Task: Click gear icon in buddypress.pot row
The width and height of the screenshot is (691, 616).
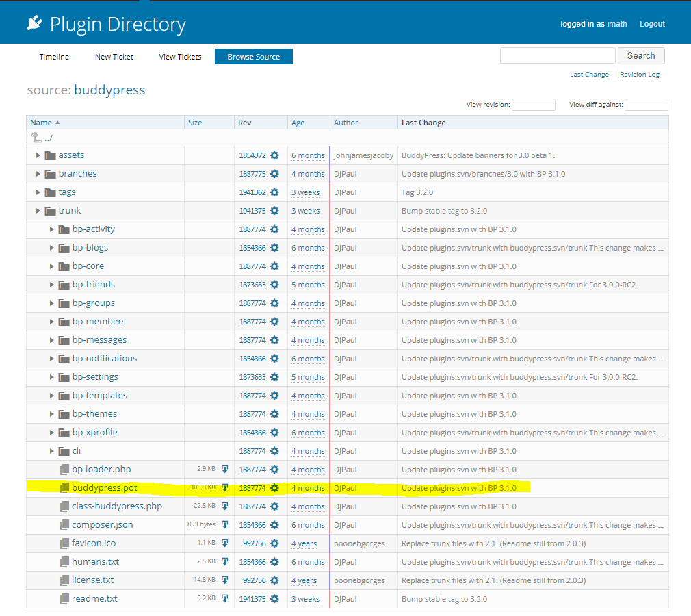Action: (274, 488)
